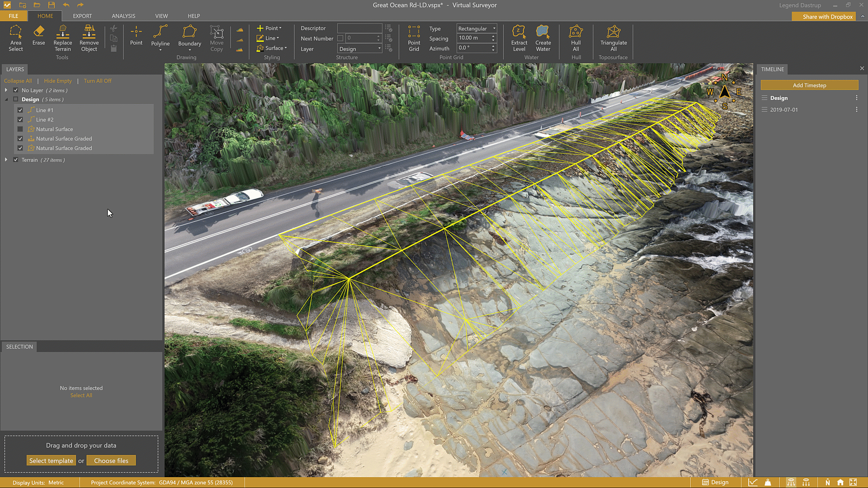Switch to the ANALYSIS ribbon tab
The width and height of the screenshot is (868, 488).
[x=123, y=16]
